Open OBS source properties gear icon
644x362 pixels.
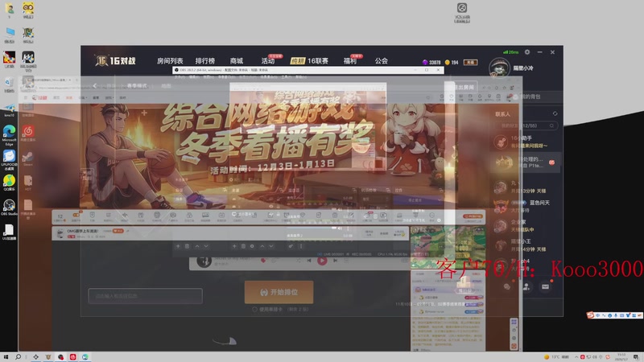click(252, 246)
